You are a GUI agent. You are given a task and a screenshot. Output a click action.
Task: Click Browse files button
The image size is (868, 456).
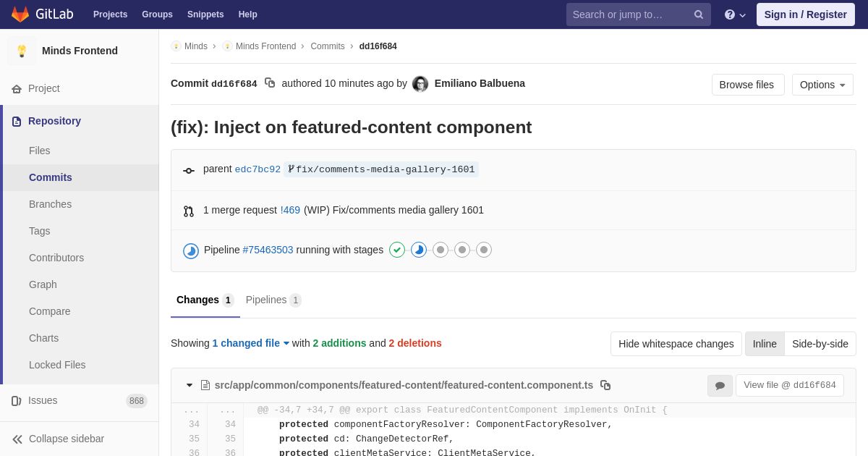748,85
